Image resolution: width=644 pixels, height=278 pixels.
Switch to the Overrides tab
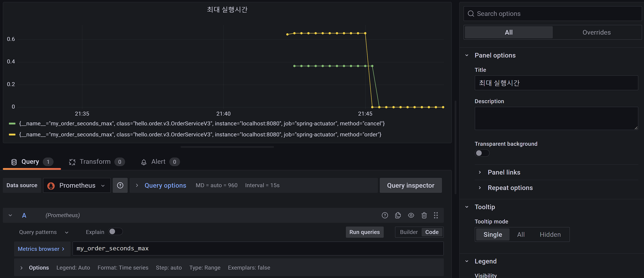596,33
